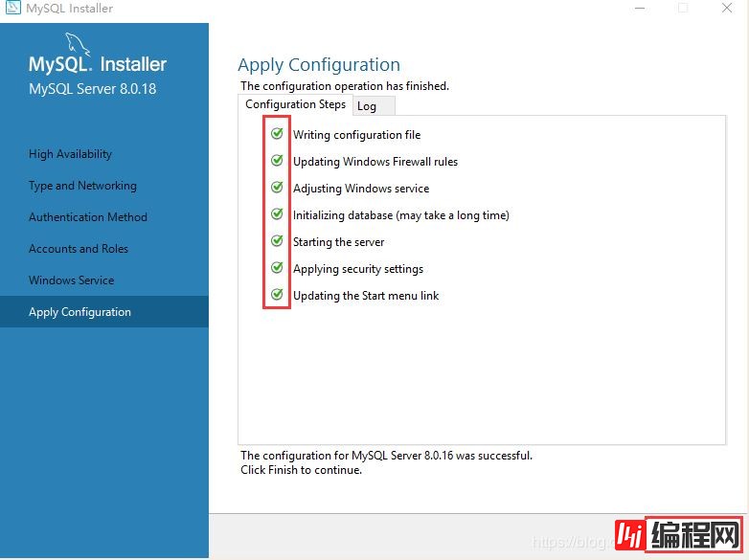Click 'Adjusting Windows service' step text
This screenshot has width=749, height=560.
pyautogui.click(x=361, y=189)
